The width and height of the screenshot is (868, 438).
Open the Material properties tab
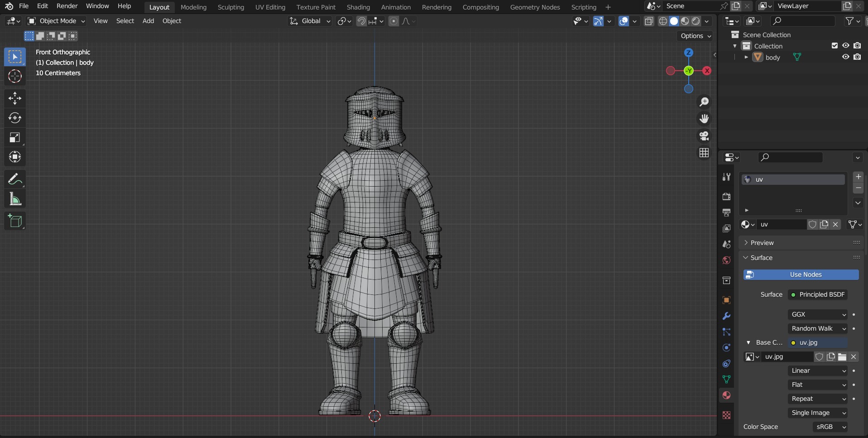coord(726,395)
